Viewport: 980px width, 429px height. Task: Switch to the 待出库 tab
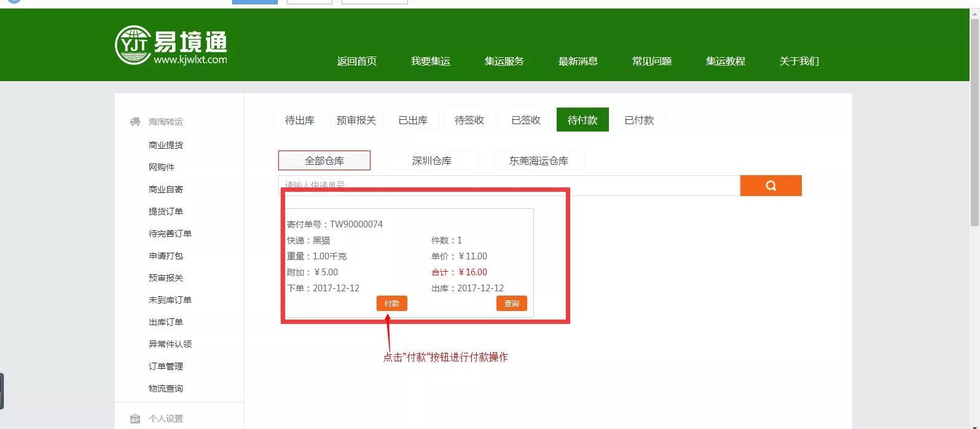[x=300, y=120]
